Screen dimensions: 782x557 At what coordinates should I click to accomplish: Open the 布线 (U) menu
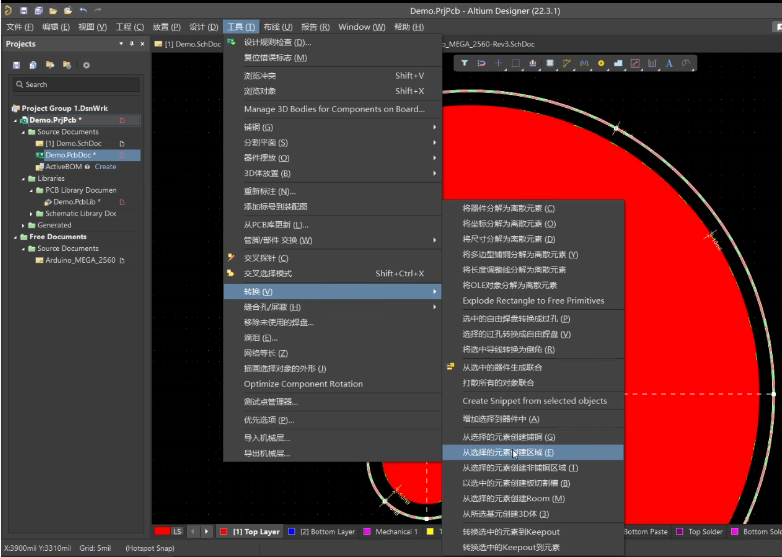click(x=278, y=27)
